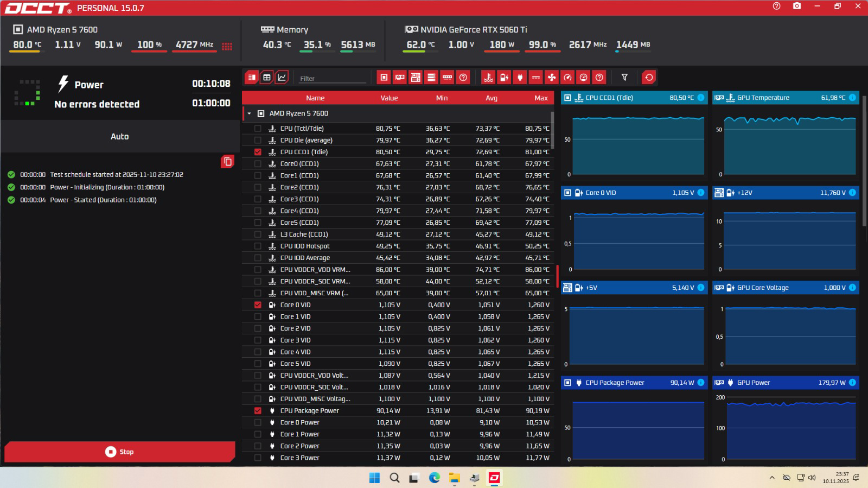The width and height of the screenshot is (868, 488).
Task: Click the CPU threads grid icon beside 4727 MHz
Action: coord(227,46)
